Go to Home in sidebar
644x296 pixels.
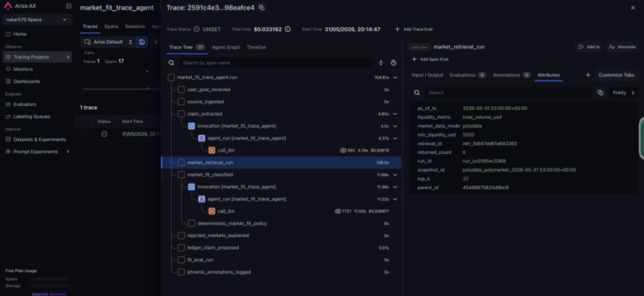pyautogui.click(x=20, y=34)
